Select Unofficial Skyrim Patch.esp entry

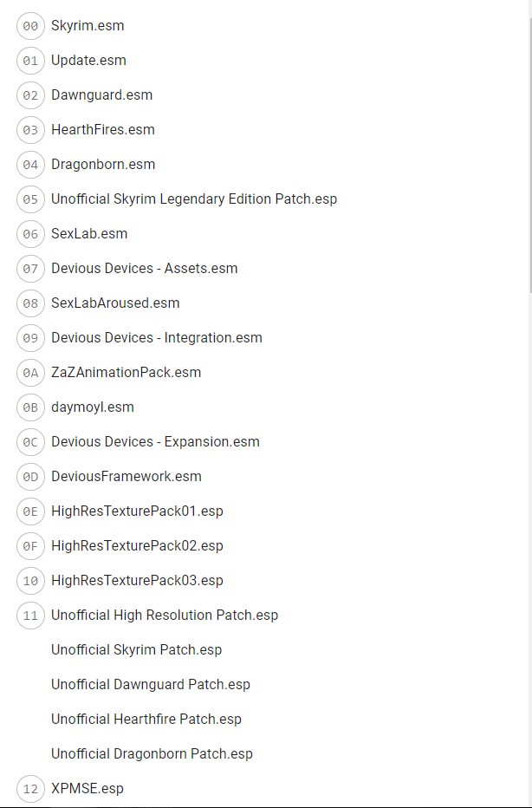point(137,650)
